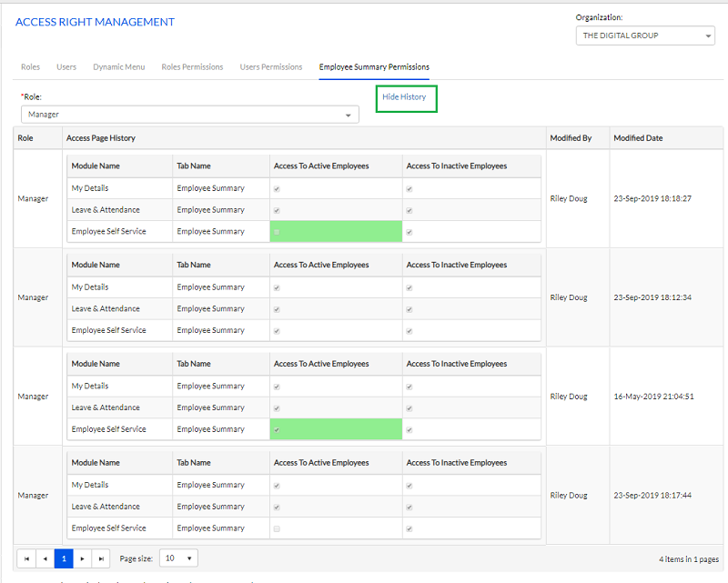This screenshot has height=583, width=728.
Task: Select page 1 in the pager
Action: tap(64, 558)
